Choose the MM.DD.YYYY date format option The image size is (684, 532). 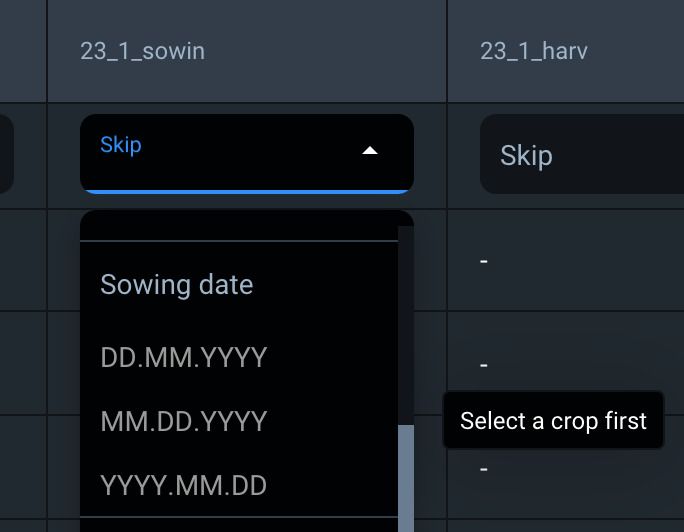tap(184, 421)
